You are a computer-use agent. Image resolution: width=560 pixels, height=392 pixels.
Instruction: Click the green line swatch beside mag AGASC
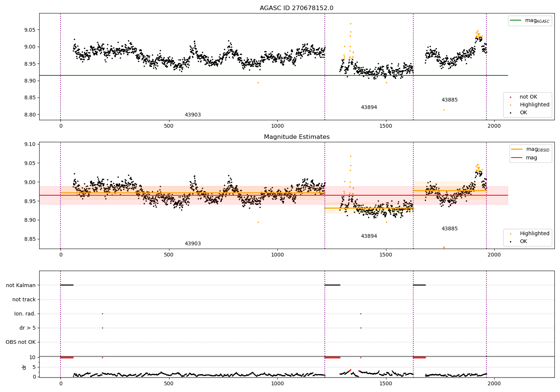[516, 21]
